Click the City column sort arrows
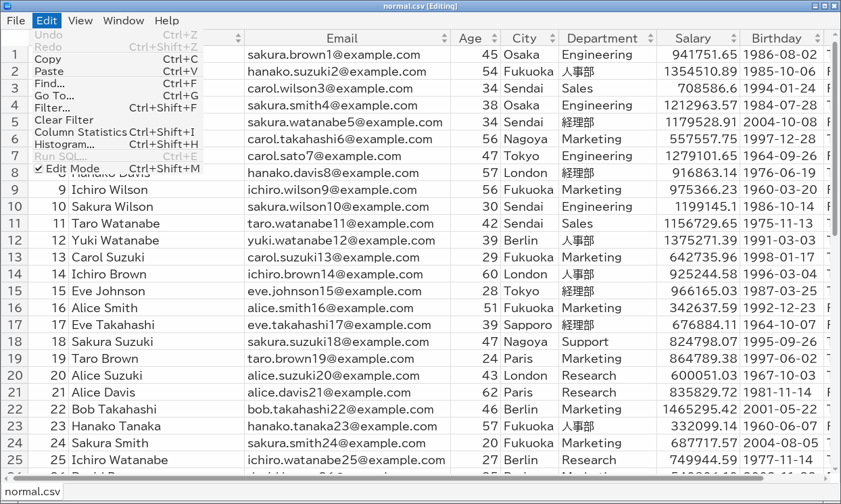The height and width of the screenshot is (504, 841). coord(553,39)
